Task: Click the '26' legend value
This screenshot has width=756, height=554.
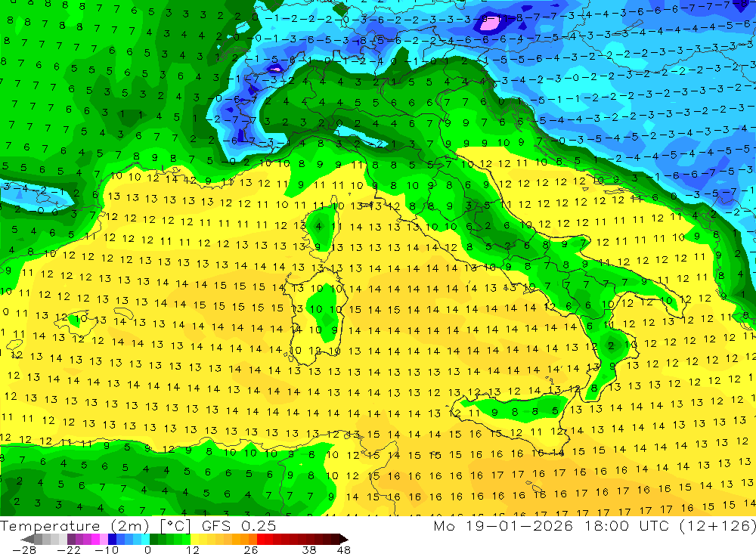Action: tap(251, 549)
